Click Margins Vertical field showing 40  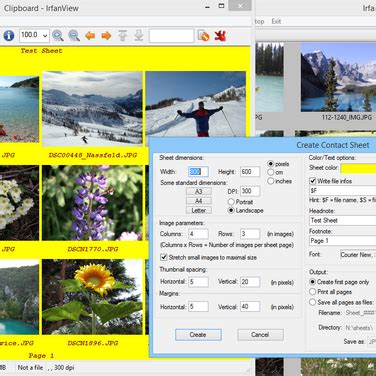(x=250, y=306)
